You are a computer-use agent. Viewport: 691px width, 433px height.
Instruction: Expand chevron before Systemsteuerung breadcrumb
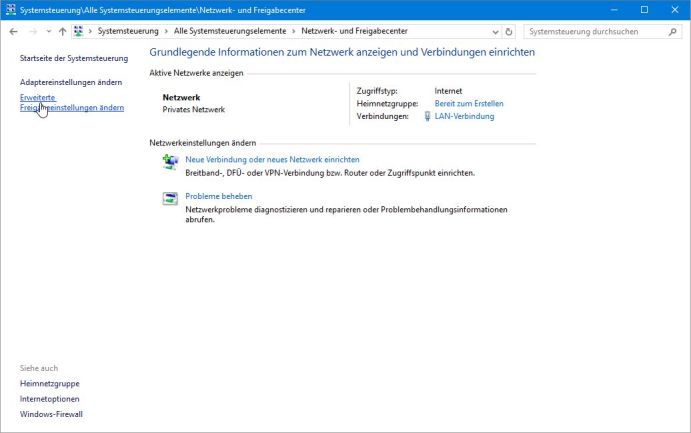(x=90, y=31)
